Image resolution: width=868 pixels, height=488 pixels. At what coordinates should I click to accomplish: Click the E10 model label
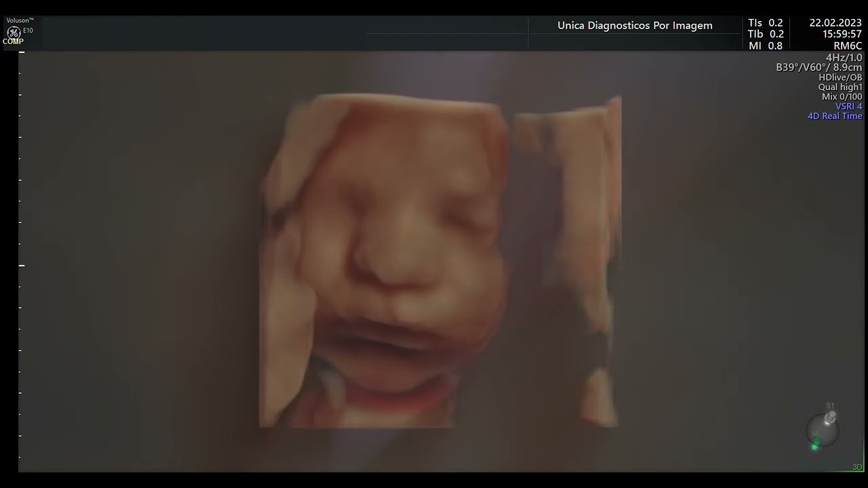pyautogui.click(x=28, y=30)
